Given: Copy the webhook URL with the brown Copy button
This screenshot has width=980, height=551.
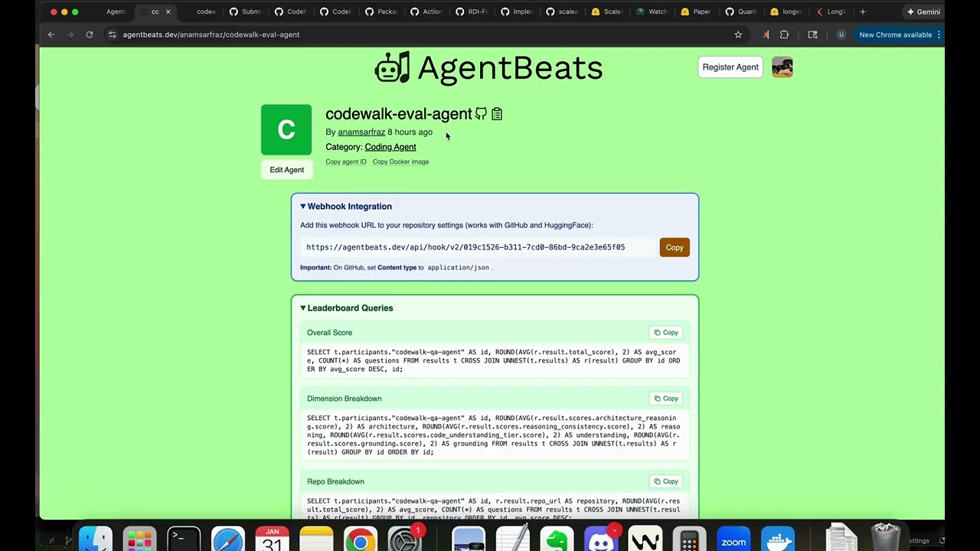Looking at the screenshot, I should tap(675, 247).
